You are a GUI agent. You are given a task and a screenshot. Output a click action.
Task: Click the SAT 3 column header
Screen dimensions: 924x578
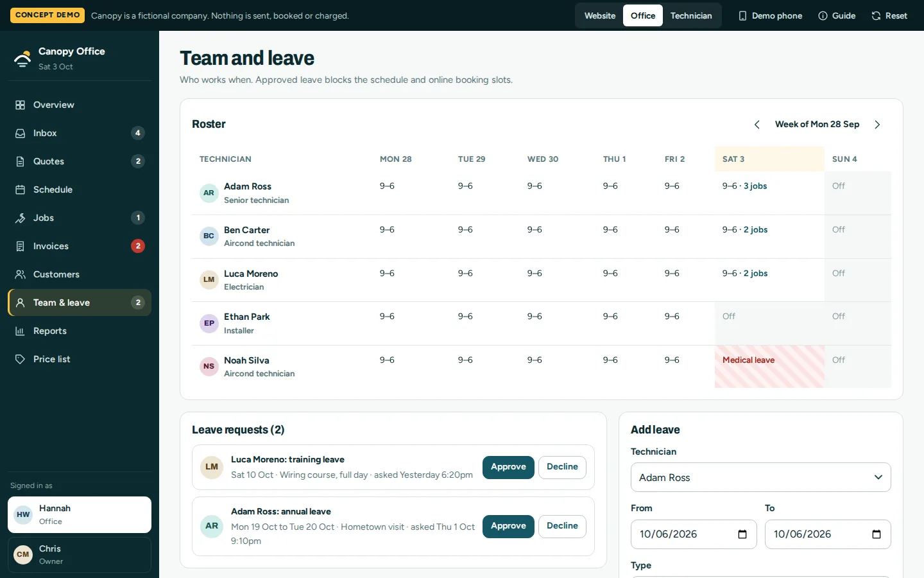(769, 159)
